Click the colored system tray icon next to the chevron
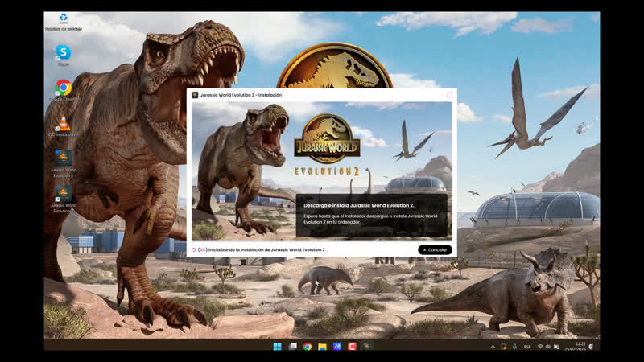The width and height of the screenshot is (644, 362). [x=504, y=347]
